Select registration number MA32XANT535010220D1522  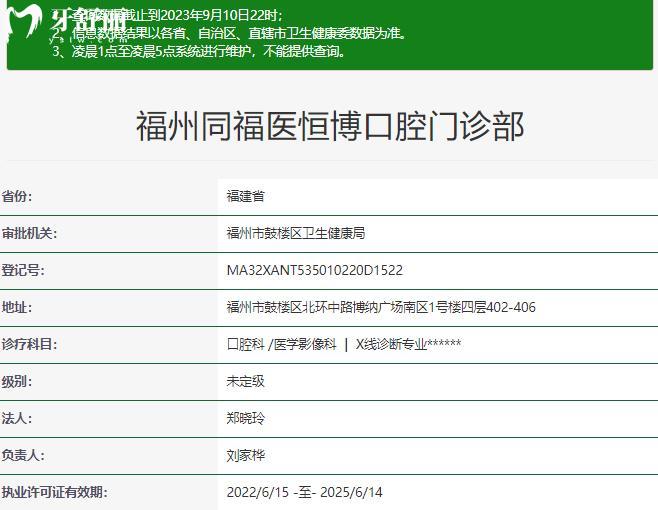click(x=315, y=270)
